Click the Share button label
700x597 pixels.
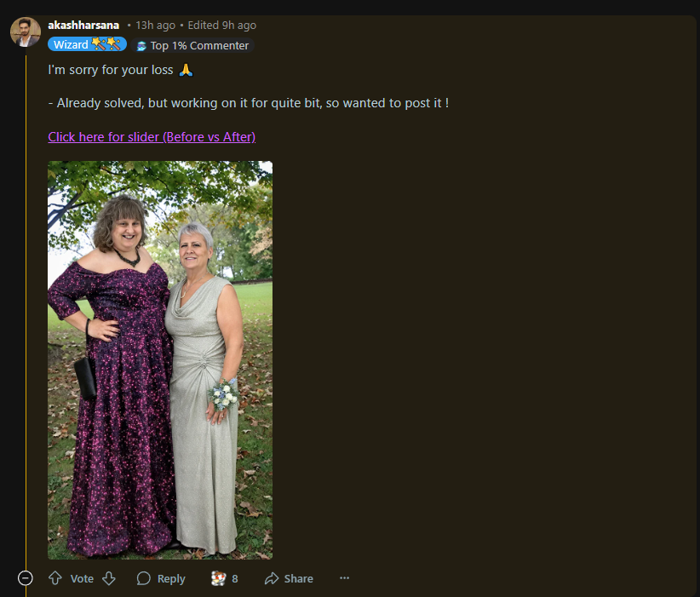(x=299, y=579)
